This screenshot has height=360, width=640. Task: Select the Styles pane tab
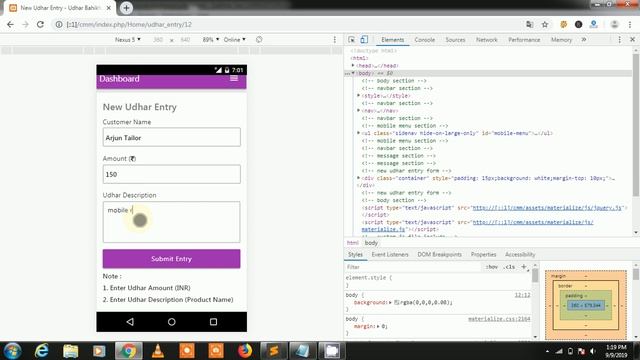pos(355,254)
